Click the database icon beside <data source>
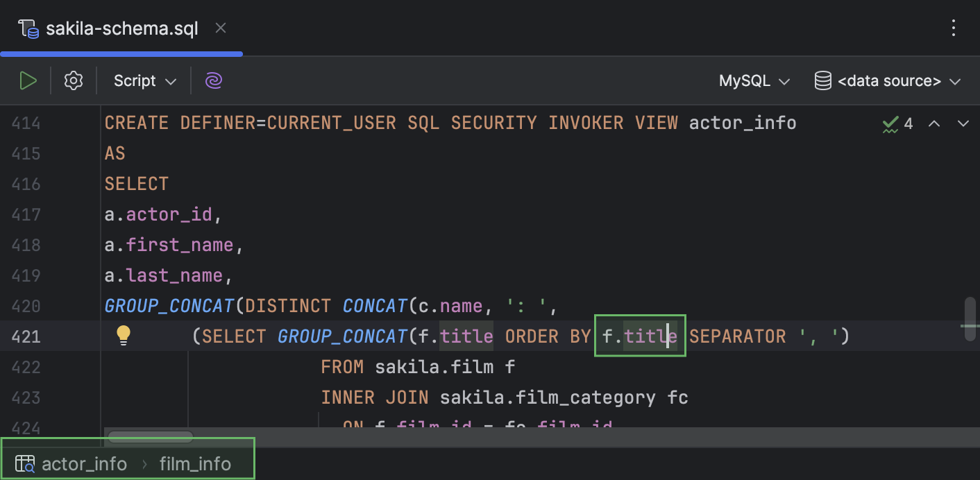 [822, 80]
